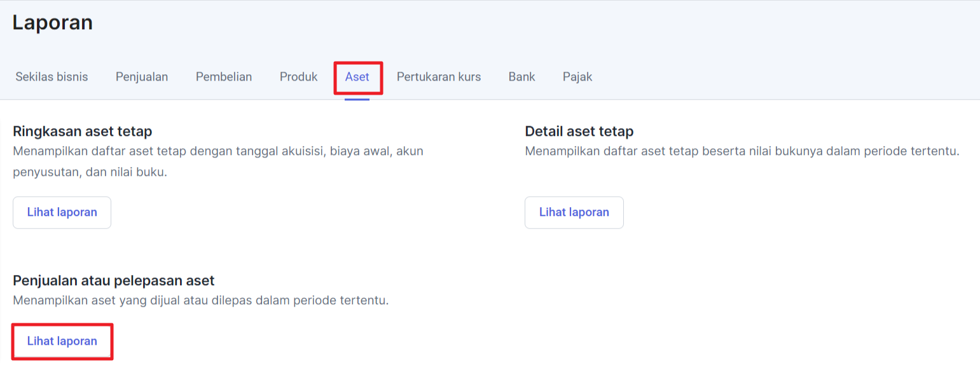The width and height of the screenshot is (980, 376).
Task: Select the Pajak tab
Action: coord(577,77)
